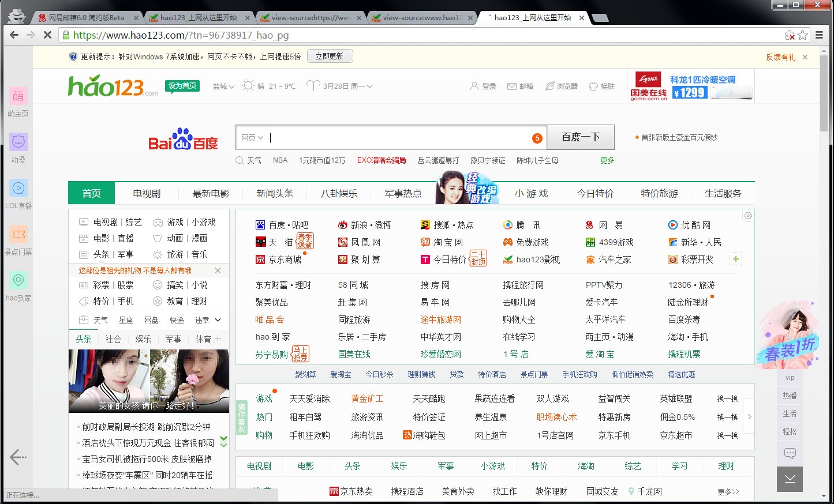Click the 春装1折 floating ad
Viewport: 834px width, 504px height.
tap(787, 336)
